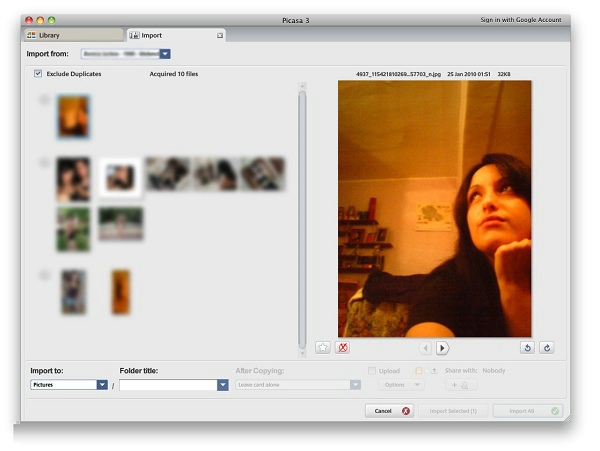Image resolution: width=600 pixels, height=451 pixels.
Task: Rotate the photo counter-clockwise
Action: [528, 348]
